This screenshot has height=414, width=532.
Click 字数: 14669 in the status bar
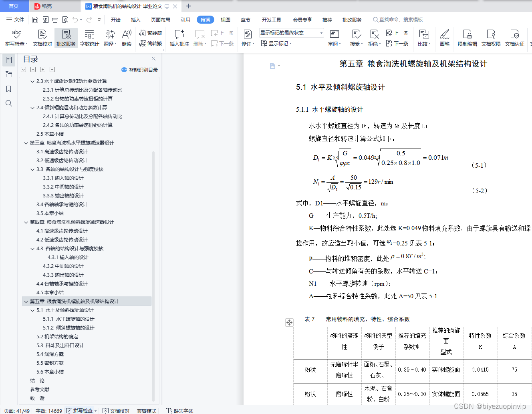point(49,411)
